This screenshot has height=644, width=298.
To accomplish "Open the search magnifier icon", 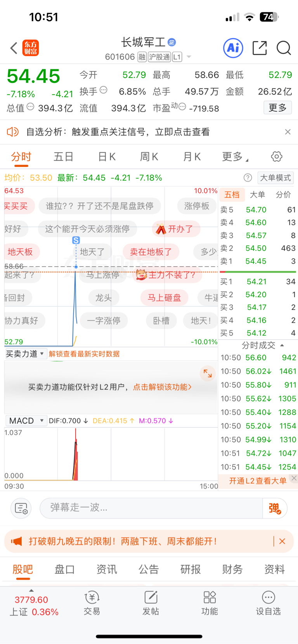I will click(284, 48).
